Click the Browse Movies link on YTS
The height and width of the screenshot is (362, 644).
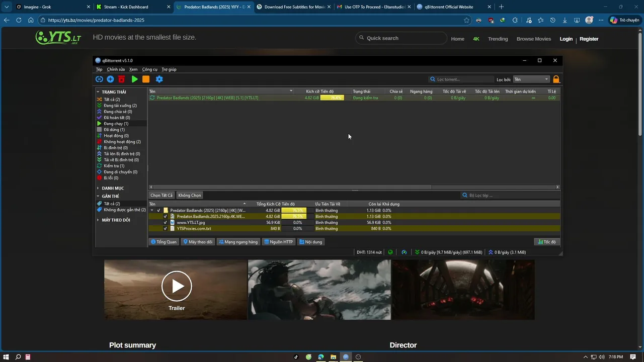coord(534,39)
